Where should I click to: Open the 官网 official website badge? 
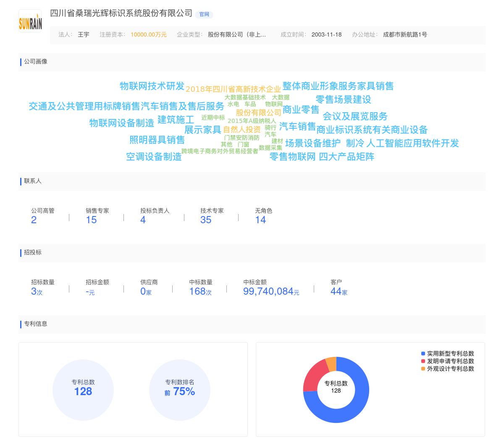click(204, 14)
